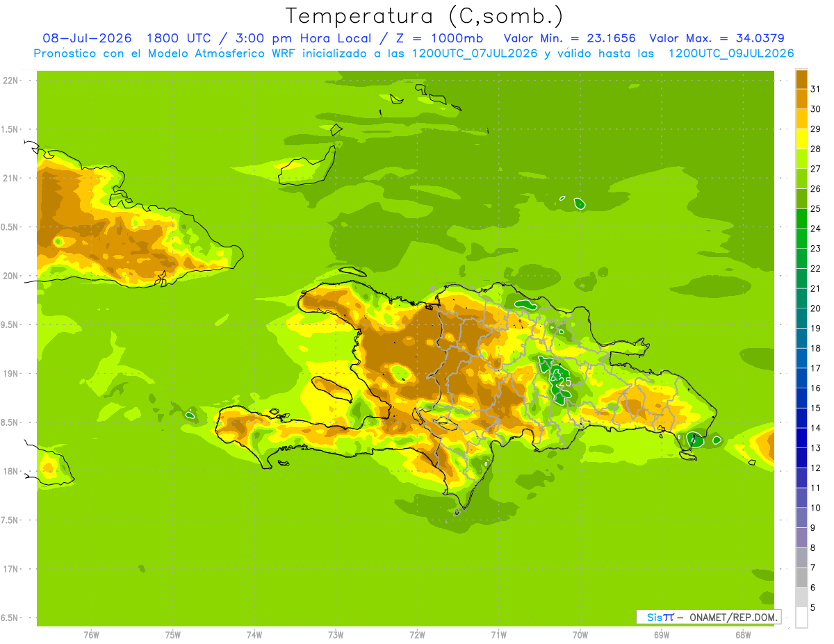Click 'Valor Max. = 34.0379' value
Screen dimensions: 834x644
pyautogui.click(x=717, y=38)
